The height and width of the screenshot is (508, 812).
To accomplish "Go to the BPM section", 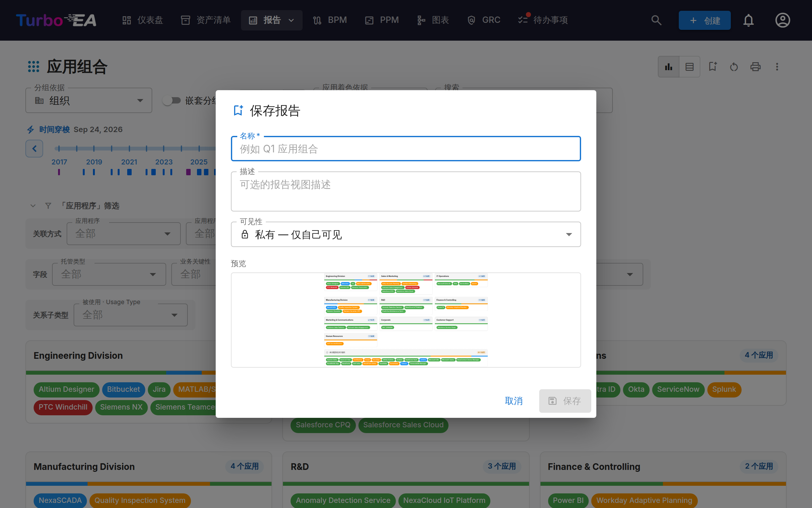I will point(330,20).
